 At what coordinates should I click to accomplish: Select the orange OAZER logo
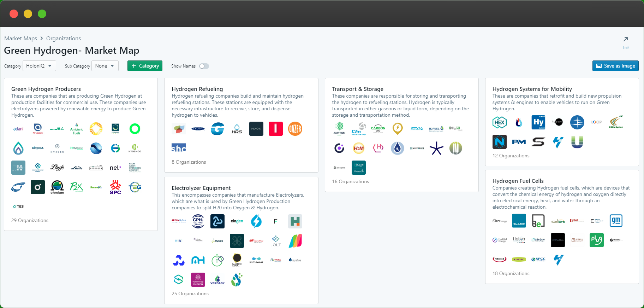point(295,129)
